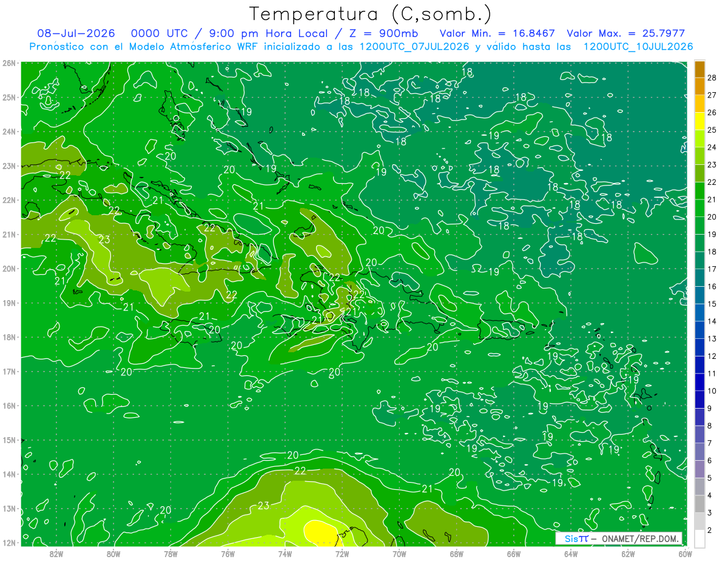
Task: Click the "68W" longitude axis label
Action: [x=456, y=553]
